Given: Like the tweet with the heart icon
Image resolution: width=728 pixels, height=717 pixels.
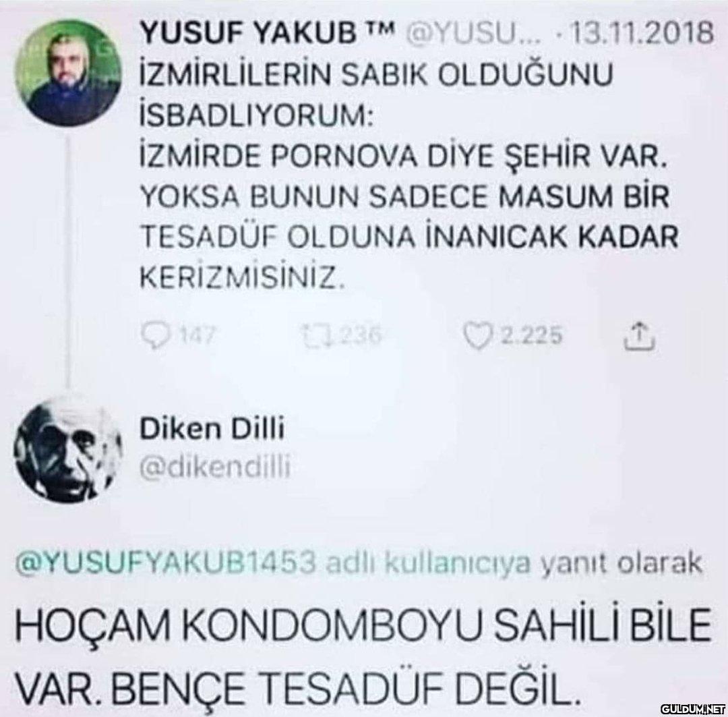Looking at the screenshot, I should pyautogui.click(x=477, y=335).
